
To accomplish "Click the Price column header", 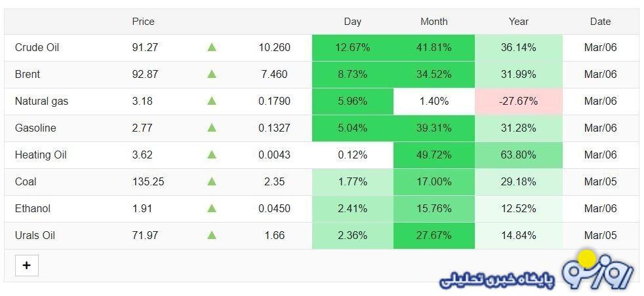I will tap(143, 22).
